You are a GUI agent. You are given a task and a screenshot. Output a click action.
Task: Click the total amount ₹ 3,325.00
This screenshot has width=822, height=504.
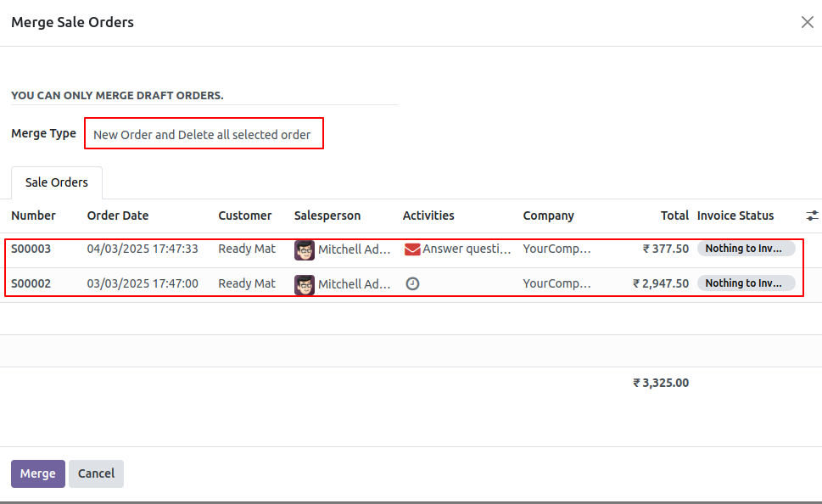click(x=661, y=383)
